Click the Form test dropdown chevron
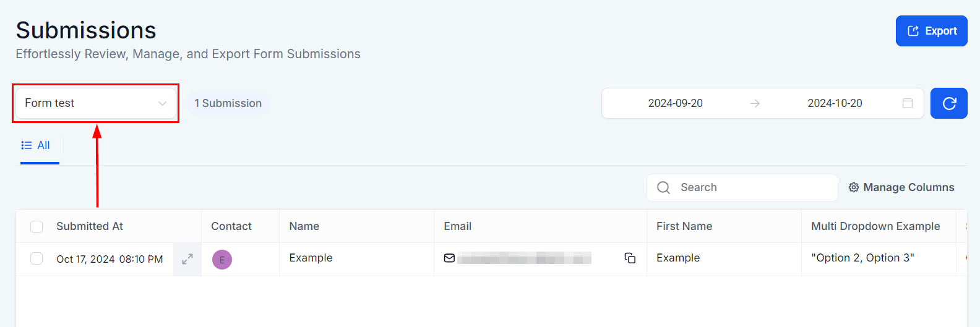Image resolution: width=980 pixels, height=327 pixels. pyautogui.click(x=162, y=103)
